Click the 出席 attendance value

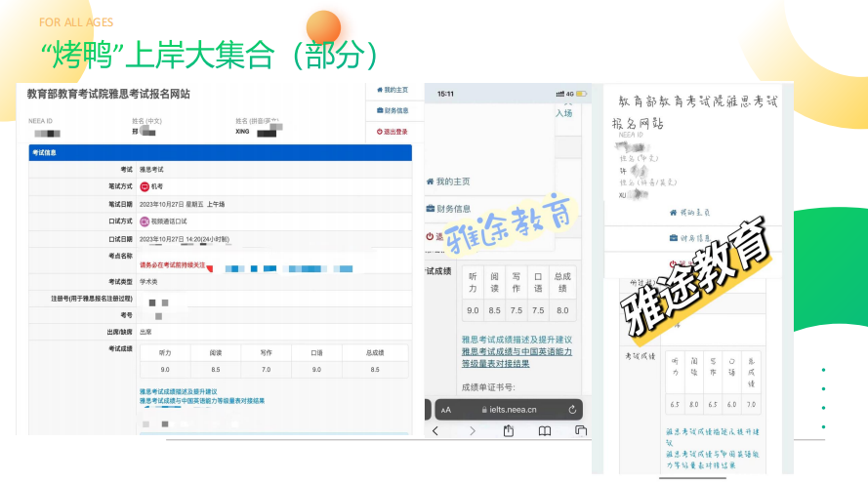(145, 332)
